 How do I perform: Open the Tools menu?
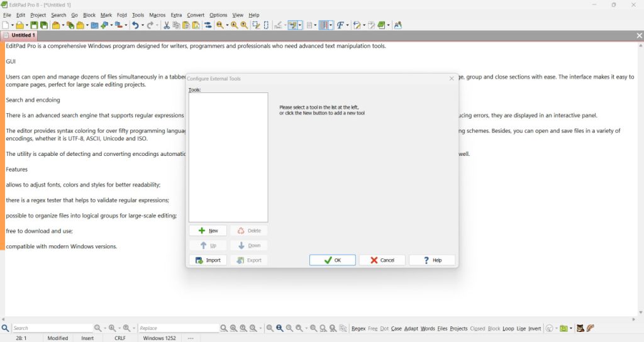coord(138,15)
